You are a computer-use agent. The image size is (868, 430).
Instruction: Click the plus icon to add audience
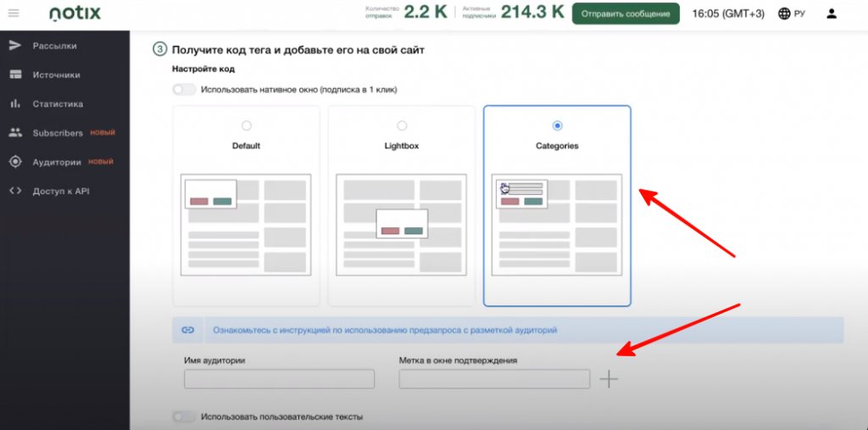pyautogui.click(x=609, y=379)
